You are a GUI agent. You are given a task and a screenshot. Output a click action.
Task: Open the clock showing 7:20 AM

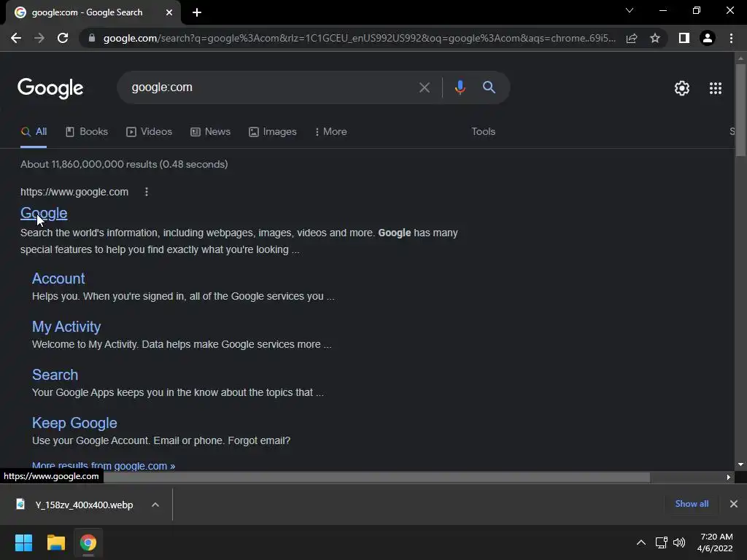[715, 542]
